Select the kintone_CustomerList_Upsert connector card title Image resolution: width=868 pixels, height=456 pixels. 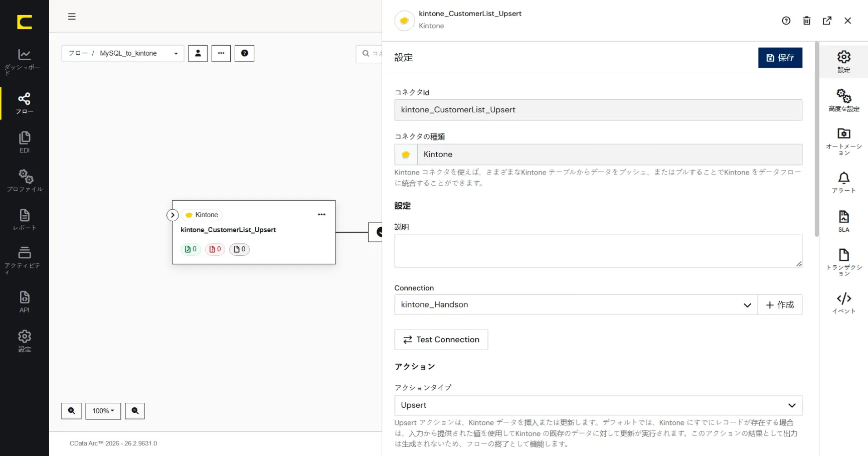[x=228, y=230]
